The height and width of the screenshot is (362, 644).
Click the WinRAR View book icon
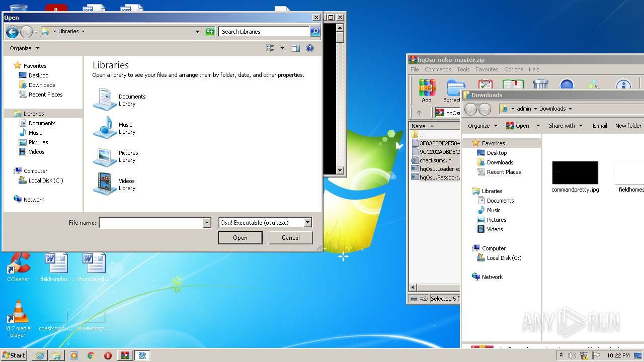513,83
